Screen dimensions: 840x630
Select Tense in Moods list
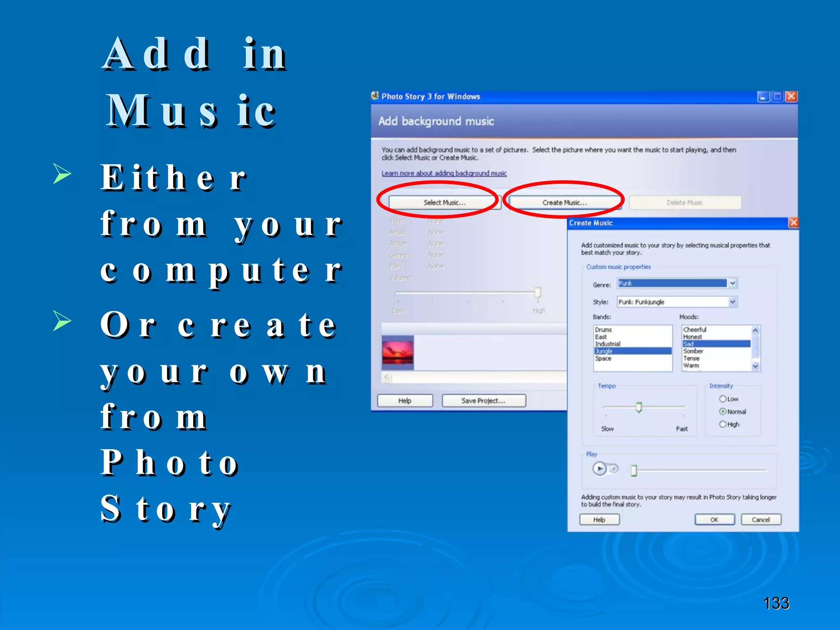[717, 358]
